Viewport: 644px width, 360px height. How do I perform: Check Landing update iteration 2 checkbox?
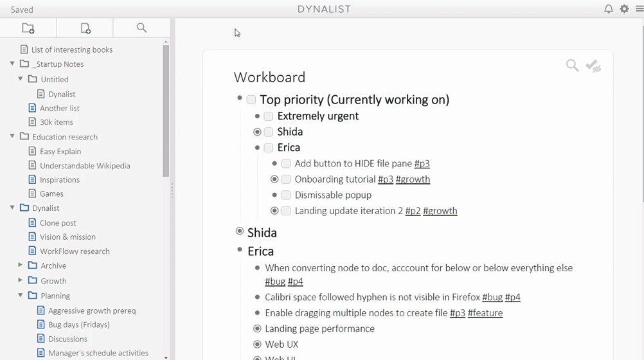point(286,211)
